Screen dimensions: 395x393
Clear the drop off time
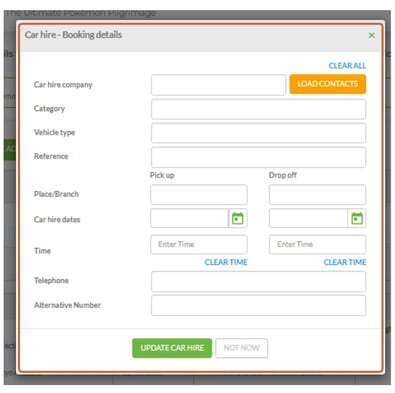[345, 262]
